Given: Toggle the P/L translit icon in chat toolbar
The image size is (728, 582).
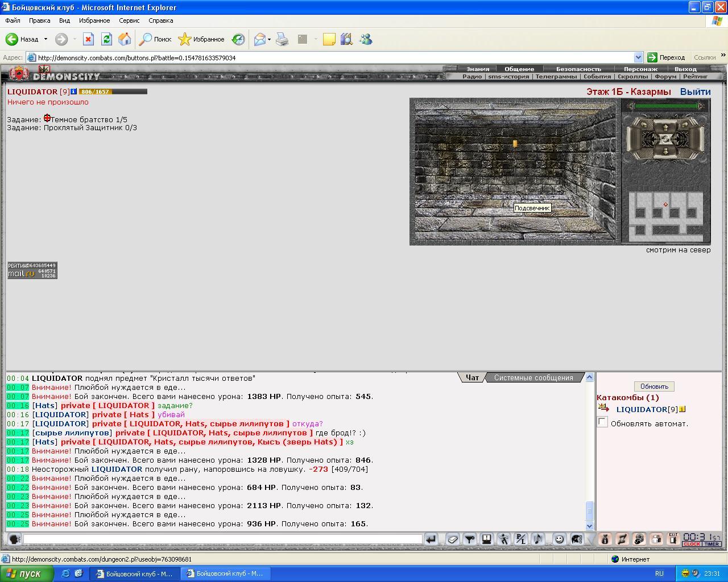Looking at the screenshot, I should click(x=521, y=539).
